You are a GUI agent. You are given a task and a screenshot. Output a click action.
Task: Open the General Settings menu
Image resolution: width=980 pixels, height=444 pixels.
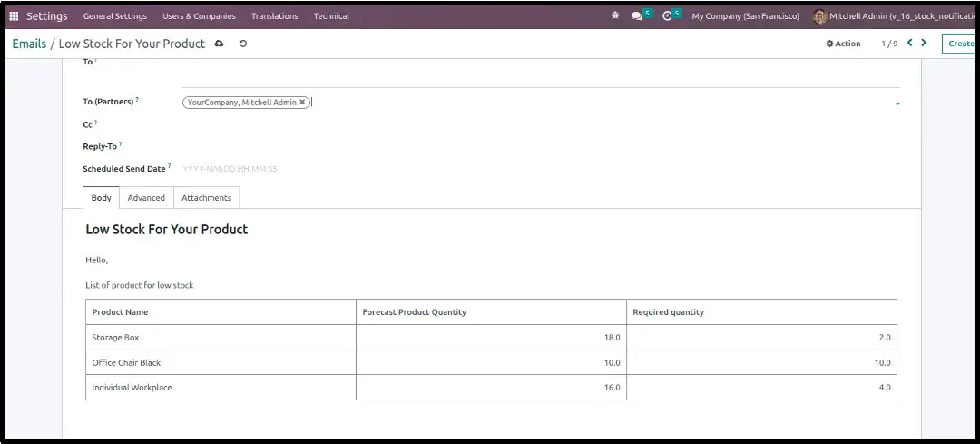tap(115, 16)
